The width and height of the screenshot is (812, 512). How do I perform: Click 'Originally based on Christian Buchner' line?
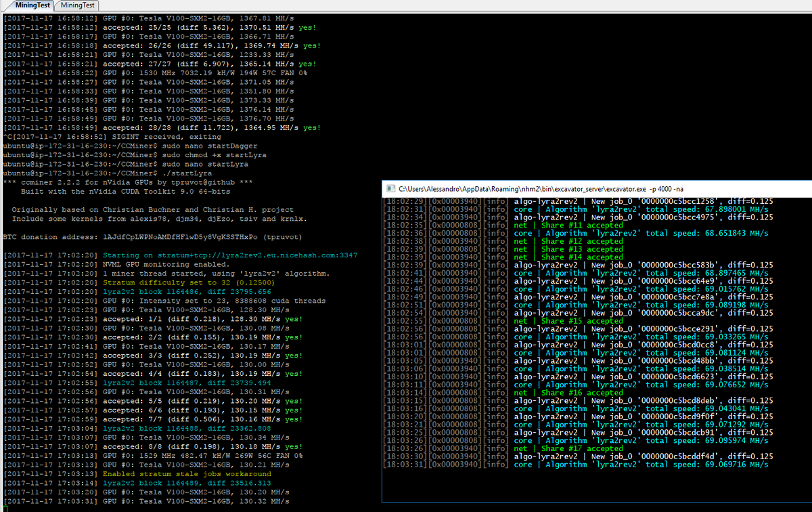[153, 209]
